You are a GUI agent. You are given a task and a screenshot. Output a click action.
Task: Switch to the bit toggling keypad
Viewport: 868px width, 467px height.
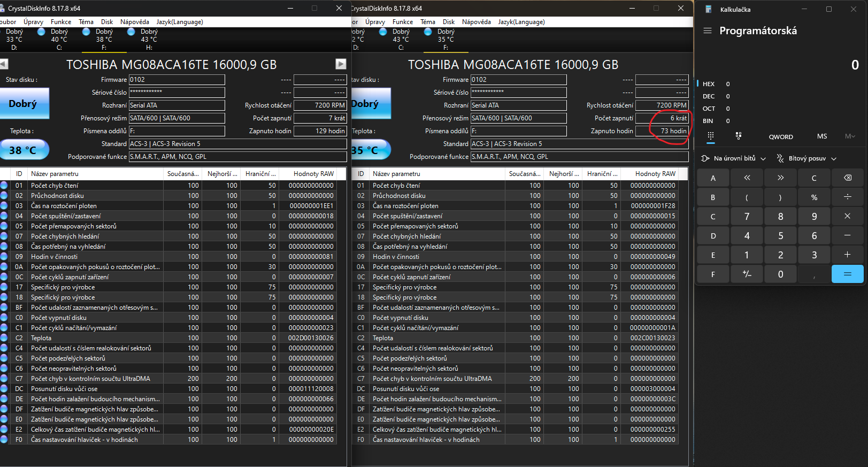(739, 136)
